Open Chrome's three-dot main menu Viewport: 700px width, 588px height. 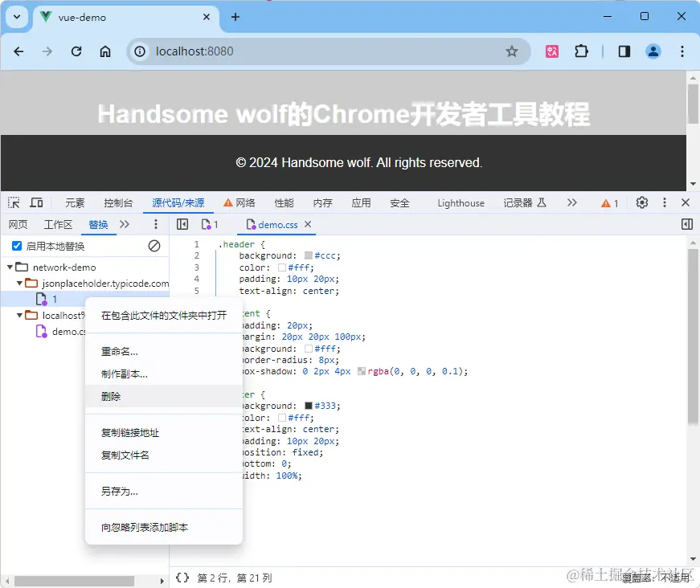point(682,51)
